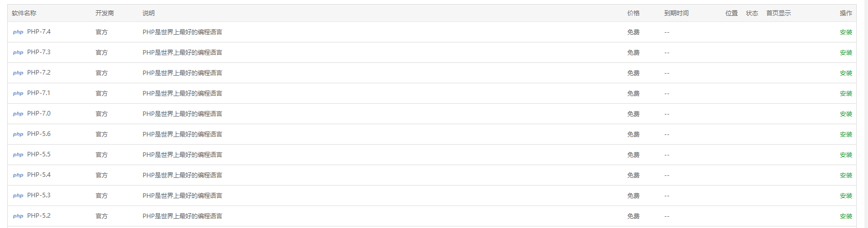Click the 到期时间 column header
The width and height of the screenshot is (868, 228).
[676, 13]
